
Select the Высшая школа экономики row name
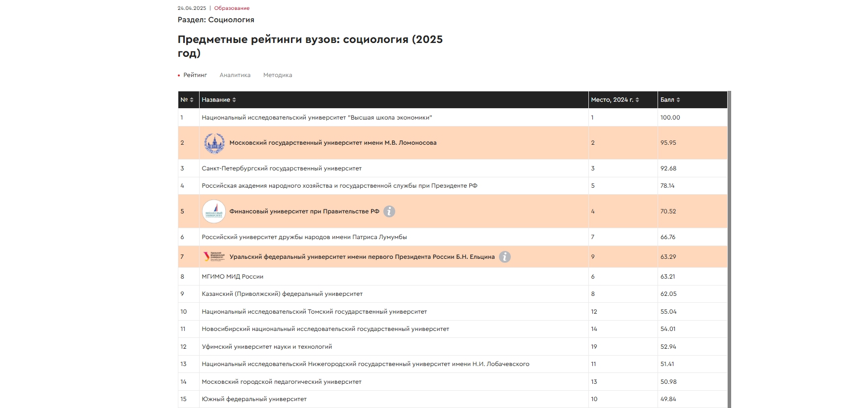coord(317,118)
